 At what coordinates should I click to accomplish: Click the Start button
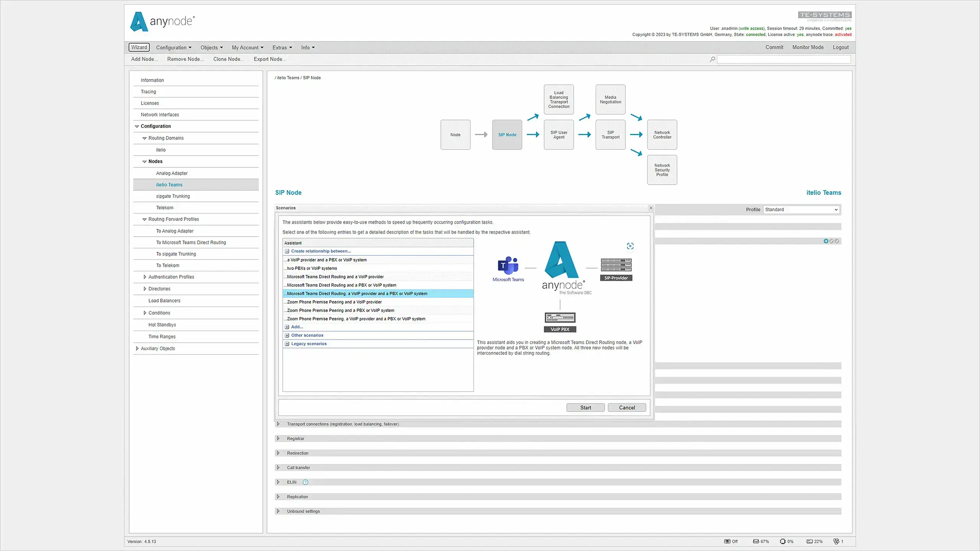[x=585, y=408]
